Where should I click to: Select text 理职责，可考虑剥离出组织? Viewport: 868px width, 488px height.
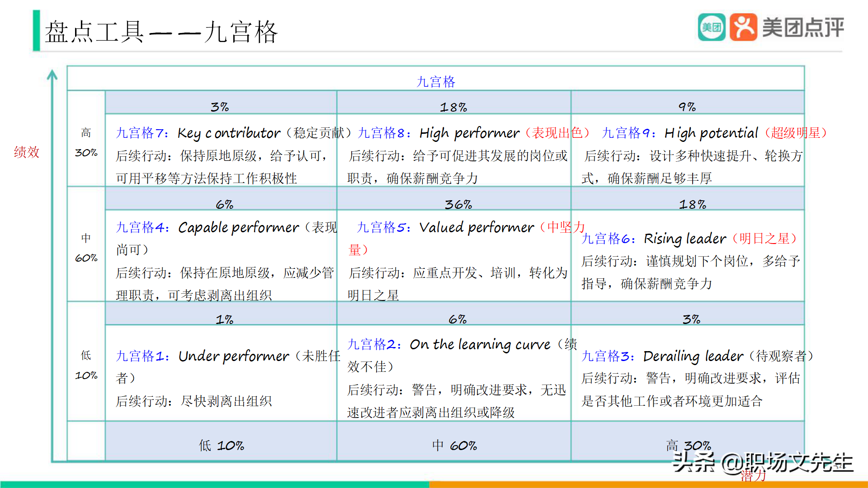(x=194, y=295)
